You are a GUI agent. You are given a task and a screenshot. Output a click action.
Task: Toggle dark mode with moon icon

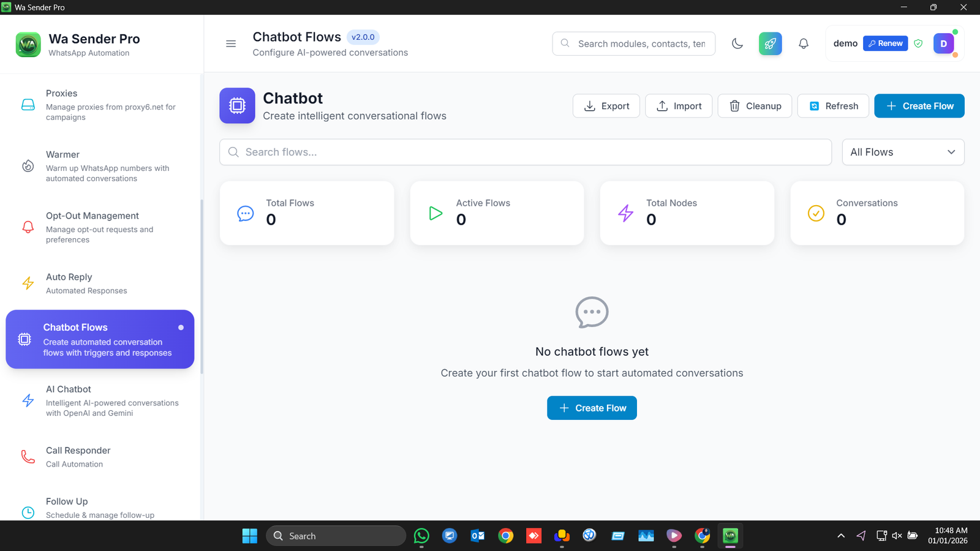click(x=737, y=43)
